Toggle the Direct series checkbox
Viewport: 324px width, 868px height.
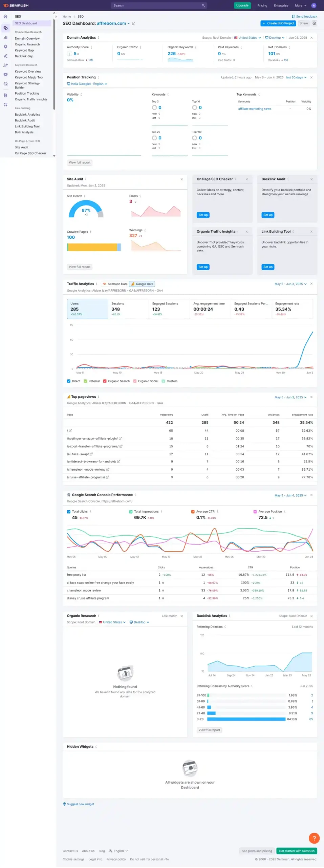pos(69,381)
